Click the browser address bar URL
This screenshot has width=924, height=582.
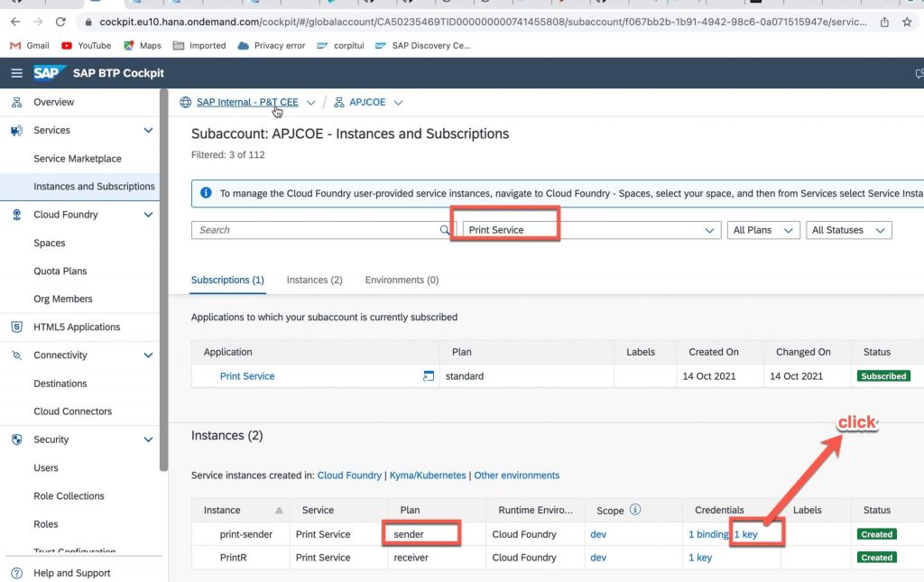coord(483,22)
